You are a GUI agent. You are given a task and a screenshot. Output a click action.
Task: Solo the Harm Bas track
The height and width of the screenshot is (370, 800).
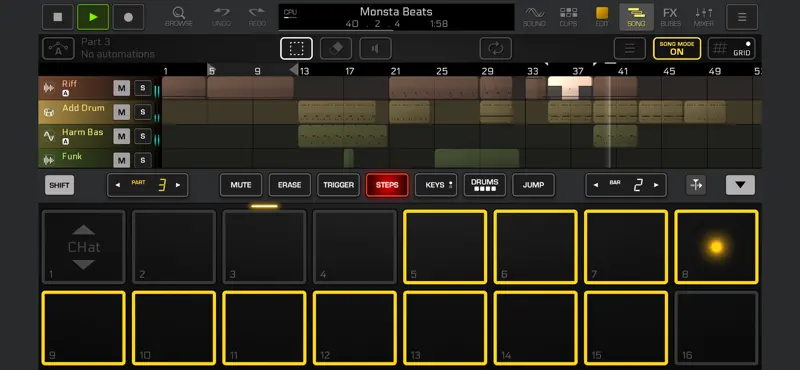[142, 136]
